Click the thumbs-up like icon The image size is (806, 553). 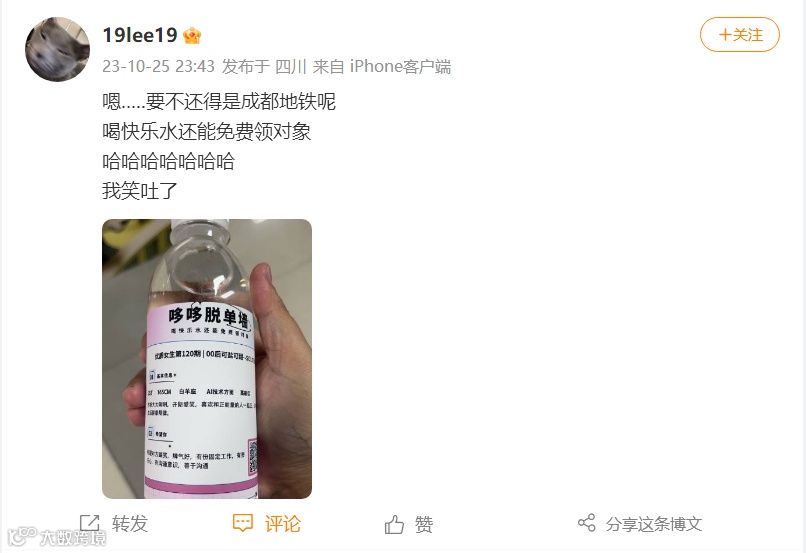coord(394,525)
